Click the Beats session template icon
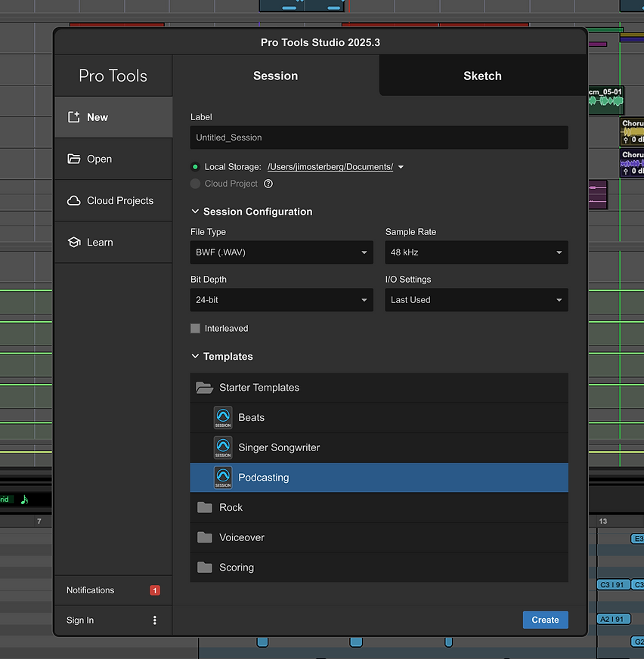Image resolution: width=644 pixels, height=659 pixels. pos(222,417)
